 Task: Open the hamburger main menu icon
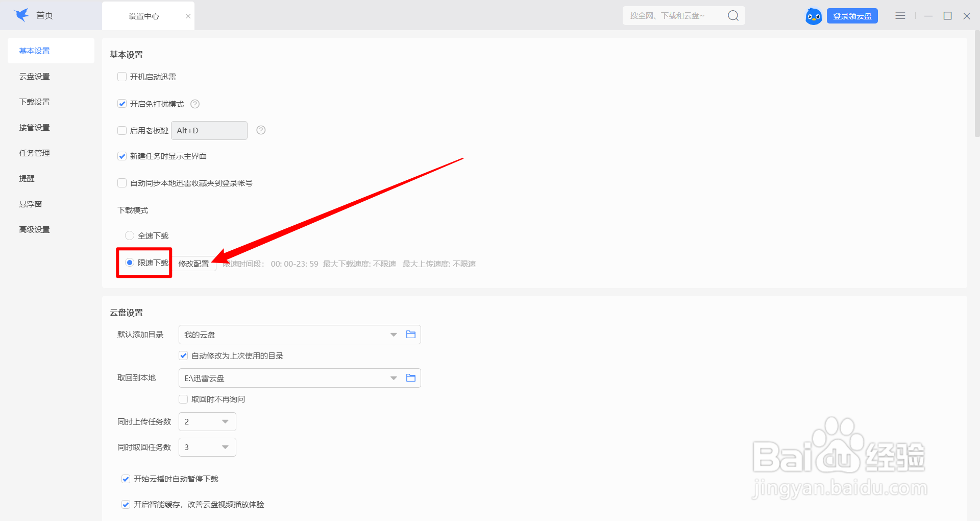pyautogui.click(x=900, y=16)
